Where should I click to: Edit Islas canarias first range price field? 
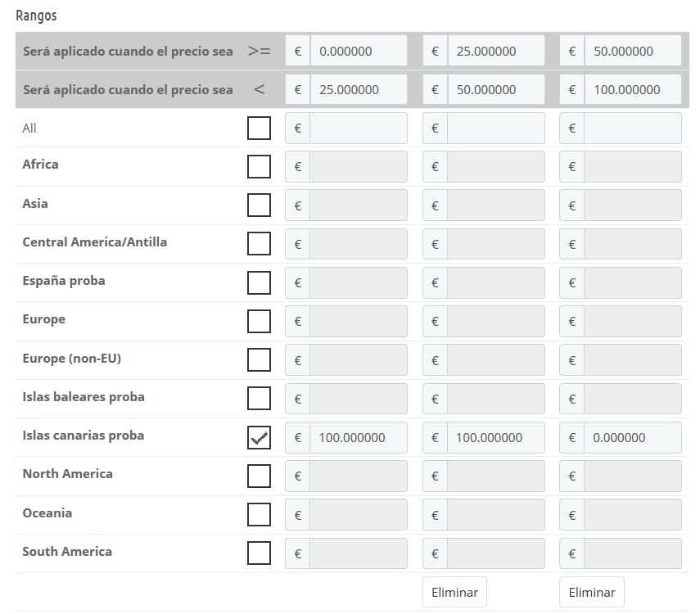click(x=358, y=438)
